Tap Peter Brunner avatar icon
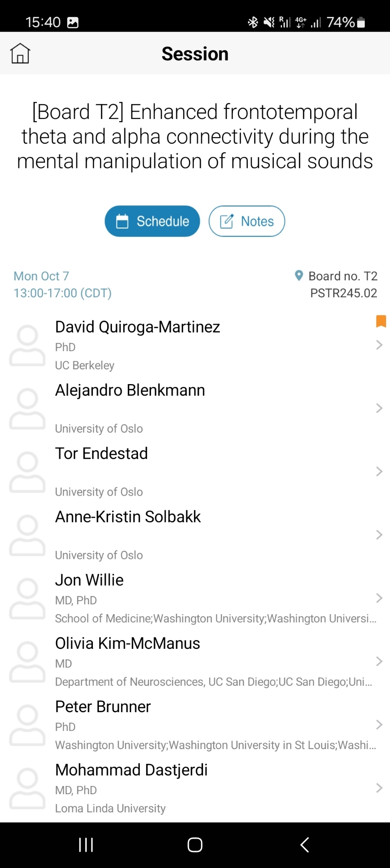Screen dimensions: 390x868 pyautogui.click(x=27, y=725)
